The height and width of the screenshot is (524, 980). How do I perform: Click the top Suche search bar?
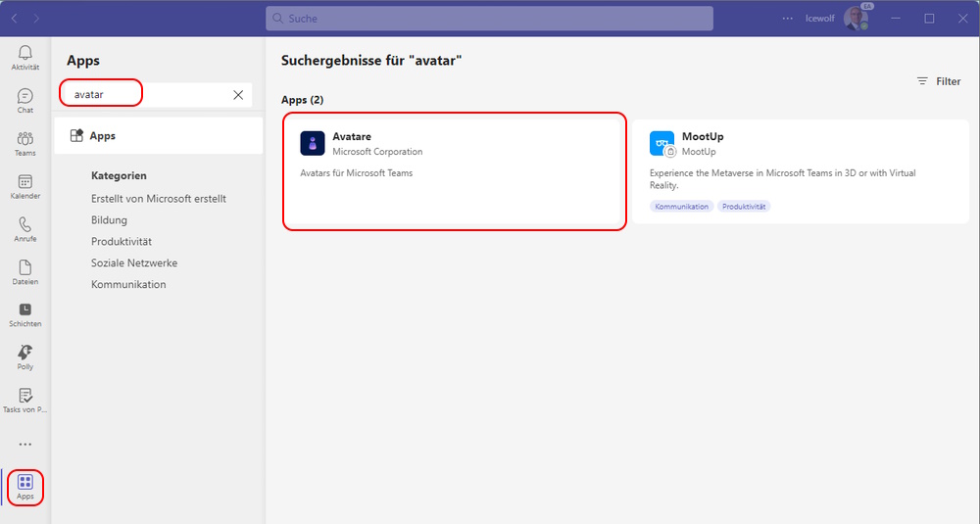click(489, 18)
